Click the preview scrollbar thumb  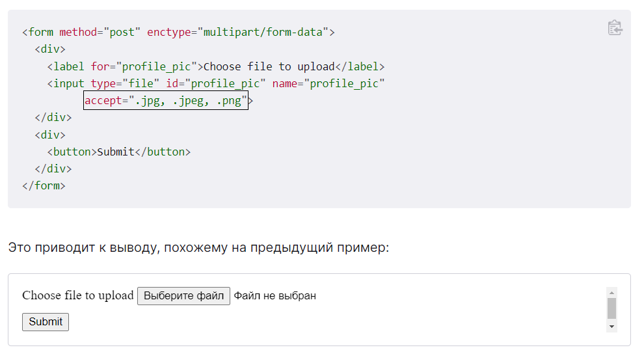click(x=611, y=308)
